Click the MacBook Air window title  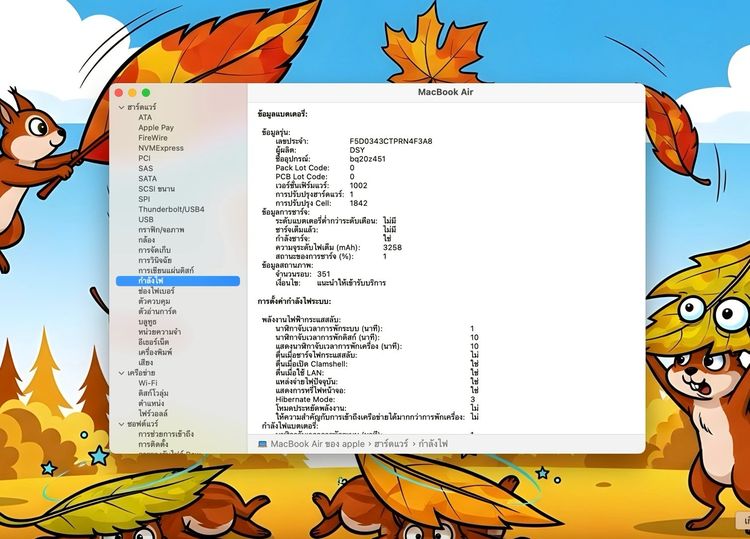445,92
